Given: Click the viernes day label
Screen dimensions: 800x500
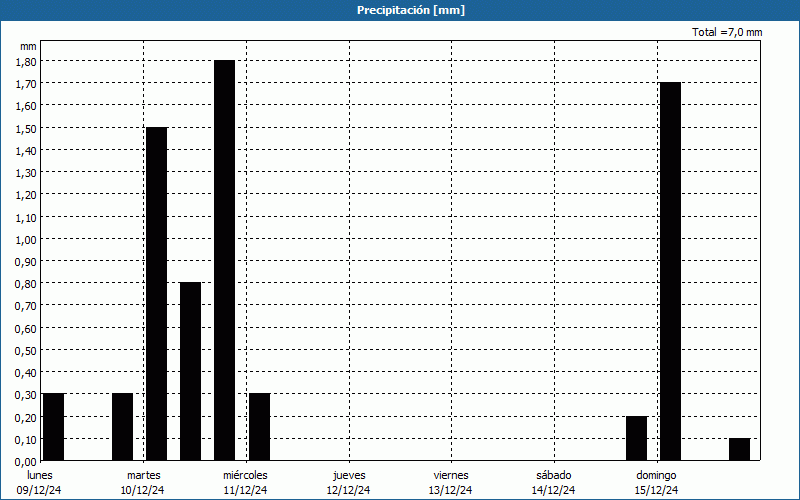Looking at the screenshot, I should pyautogui.click(x=451, y=475).
